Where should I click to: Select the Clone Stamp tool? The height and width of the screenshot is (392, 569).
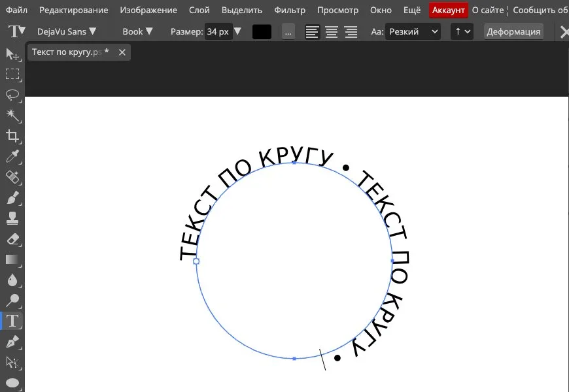pyautogui.click(x=12, y=218)
